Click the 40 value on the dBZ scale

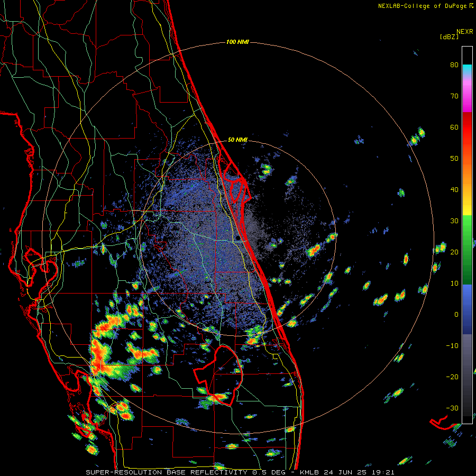[454, 190]
